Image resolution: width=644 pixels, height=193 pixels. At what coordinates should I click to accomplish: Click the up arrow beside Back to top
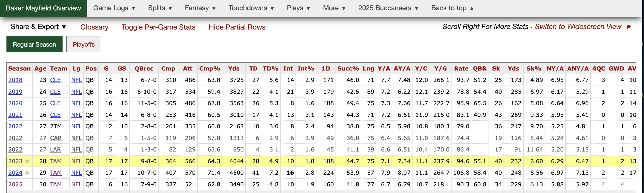(472, 8)
